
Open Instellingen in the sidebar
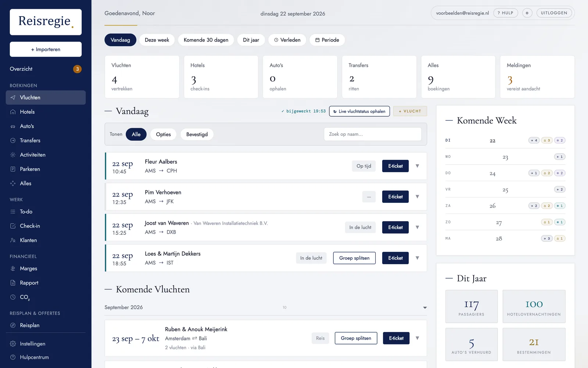point(46,344)
